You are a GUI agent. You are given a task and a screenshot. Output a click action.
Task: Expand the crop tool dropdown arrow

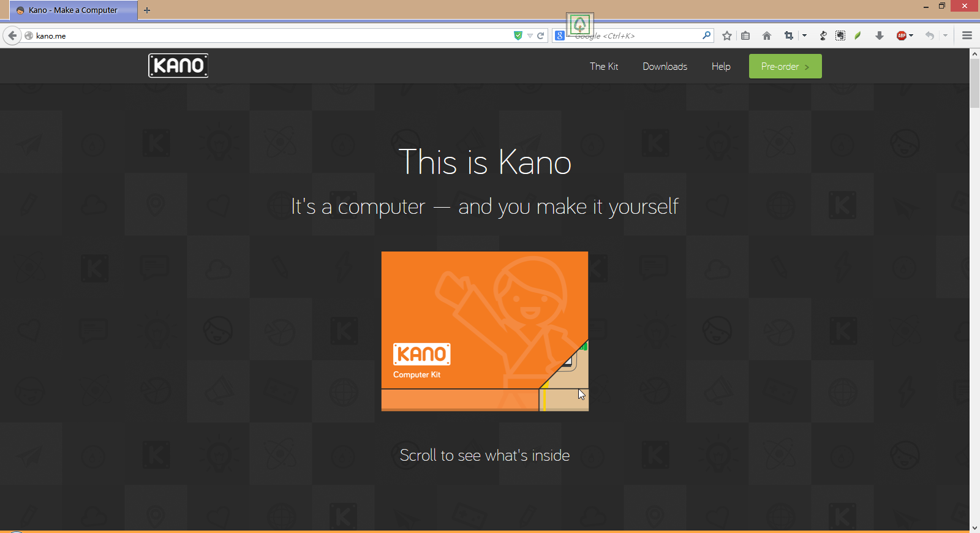coord(804,36)
